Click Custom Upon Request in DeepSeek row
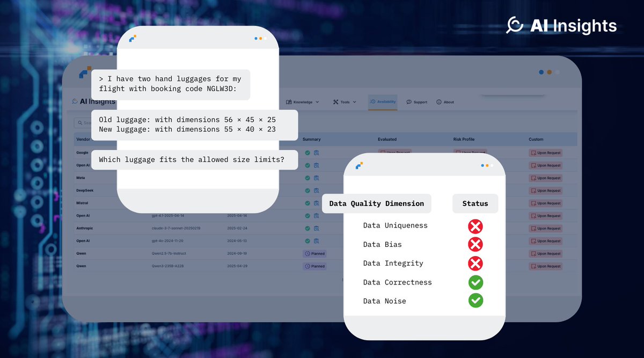Viewport: 644px width, 358px height. [546, 191]
